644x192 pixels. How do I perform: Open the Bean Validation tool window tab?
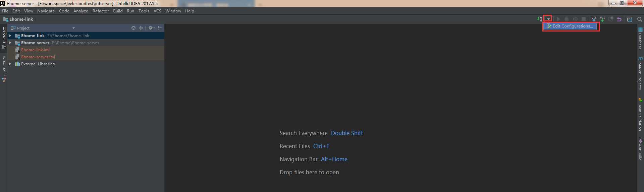640,114
